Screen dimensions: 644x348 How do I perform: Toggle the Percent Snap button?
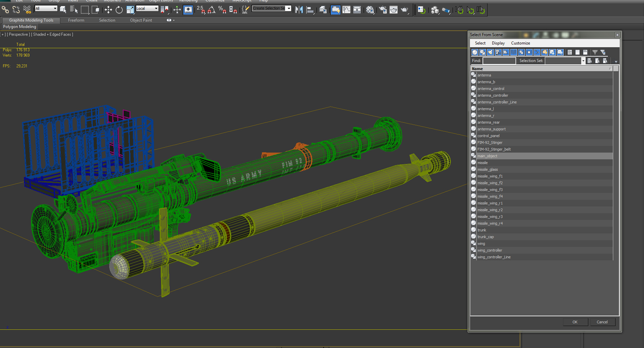click(x=222, y=10)
